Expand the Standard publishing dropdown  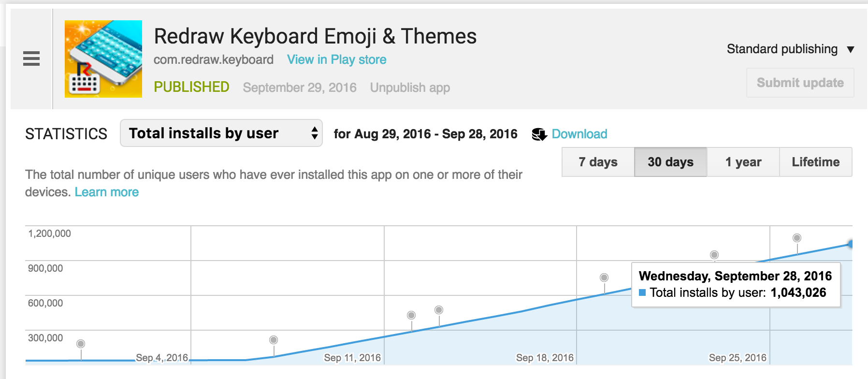(x=790, y=49)
